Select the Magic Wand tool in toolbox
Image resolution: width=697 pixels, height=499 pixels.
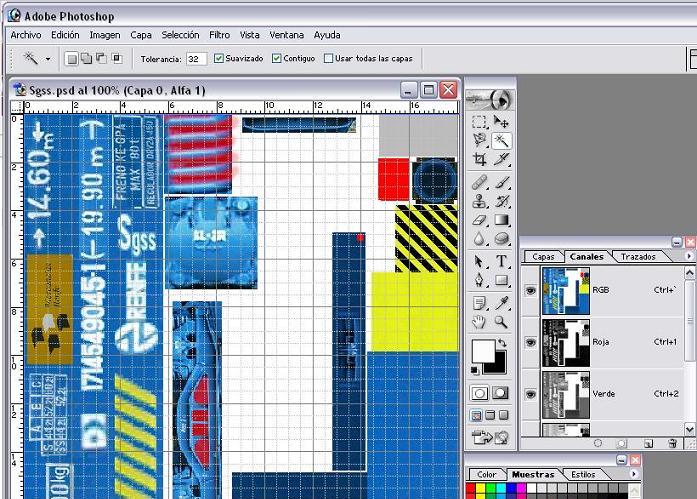502,141
